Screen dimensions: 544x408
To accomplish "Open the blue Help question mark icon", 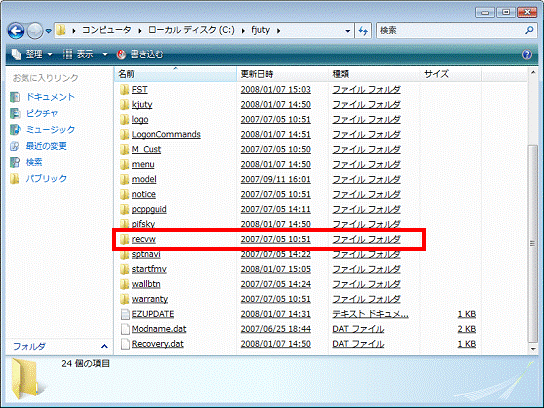I will (527, 54).
